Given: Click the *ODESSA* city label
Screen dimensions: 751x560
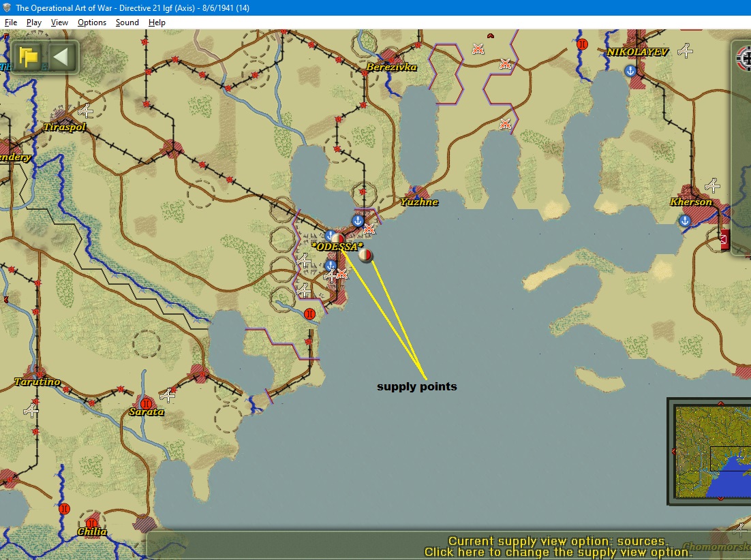Looking at the screenshot, I should [337, 247].
